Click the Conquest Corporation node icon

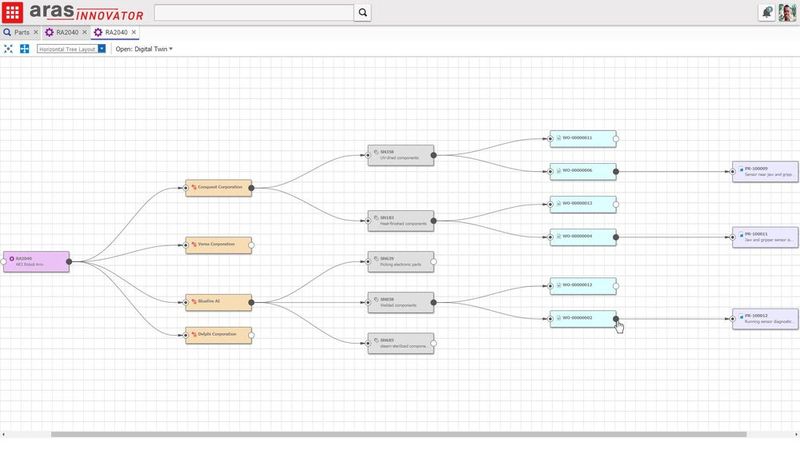tap(194, 186)
